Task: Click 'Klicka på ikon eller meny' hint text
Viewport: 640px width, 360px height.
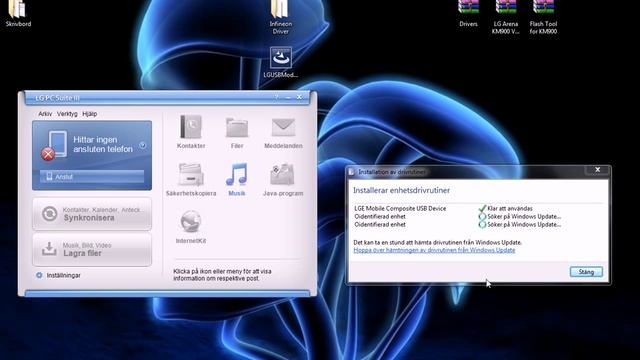Action: tap(222, 275)
